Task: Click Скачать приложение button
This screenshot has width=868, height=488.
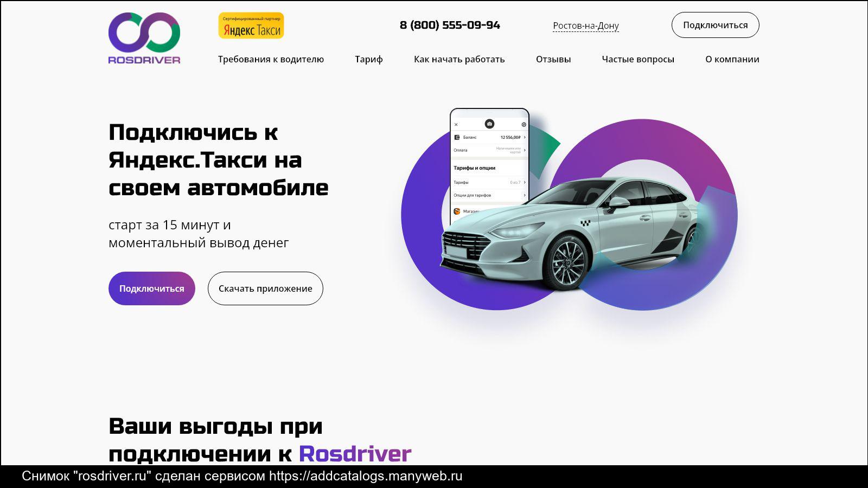Action: point(265,288)
